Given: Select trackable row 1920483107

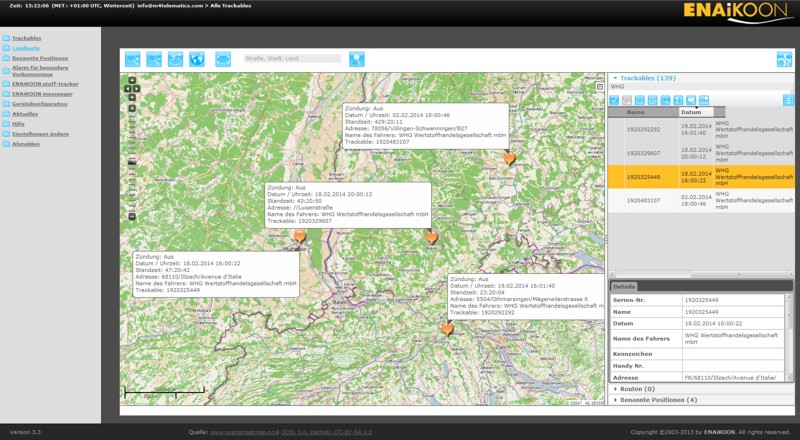Looking at the screenshot, I should point(701,201).
